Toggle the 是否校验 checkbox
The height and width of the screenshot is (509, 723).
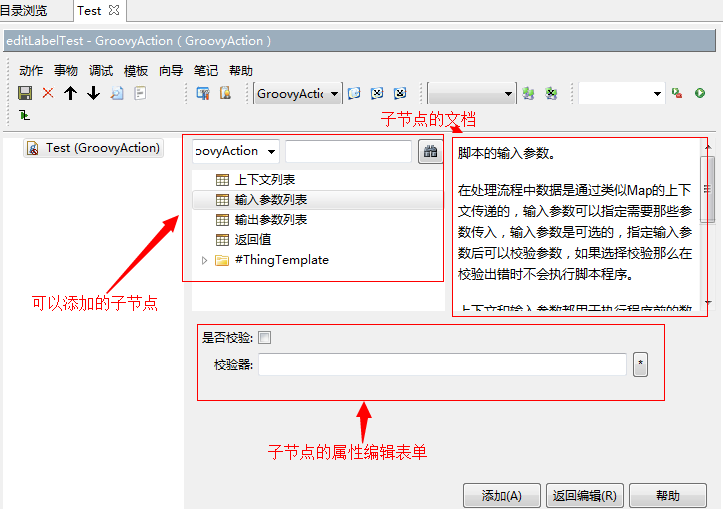coord(265,337)
